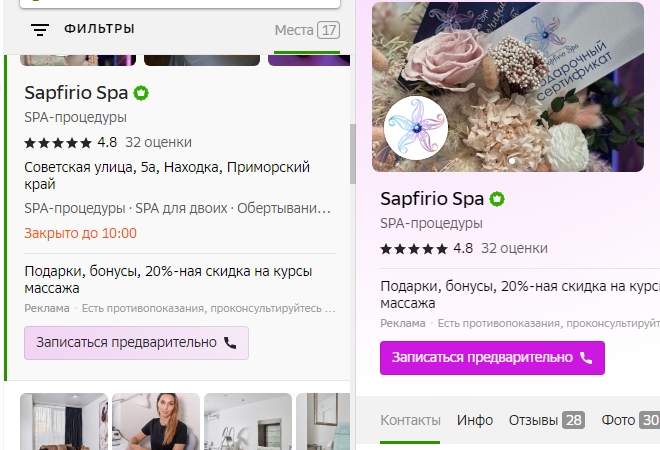Image resolution: width=660 pixels, height=450 pixels.
Task: Open the ФИЛЬТРЫ filter panel
Action: pos(99,29)
